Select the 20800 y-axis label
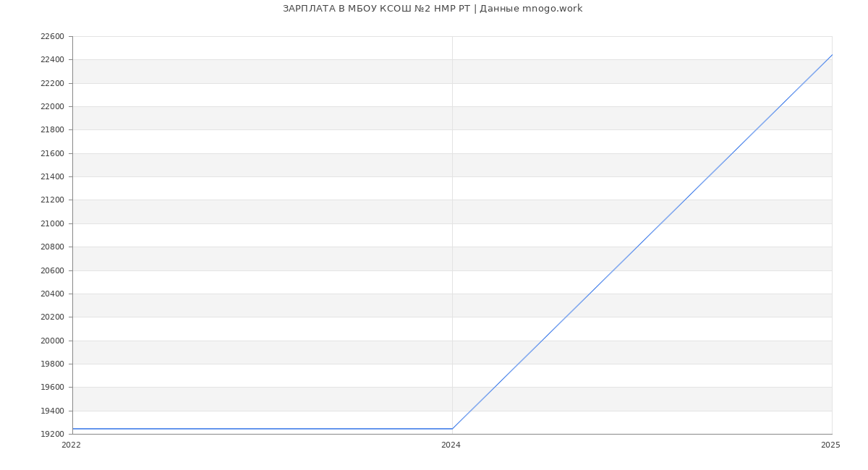This screenshot has width=868, height=470. coord(52,247)
